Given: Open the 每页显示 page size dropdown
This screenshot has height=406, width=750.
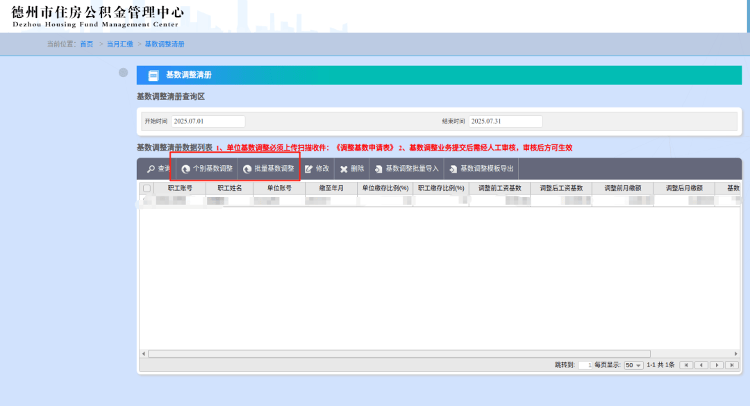Looking at the screenshot, I should [633, 365].
